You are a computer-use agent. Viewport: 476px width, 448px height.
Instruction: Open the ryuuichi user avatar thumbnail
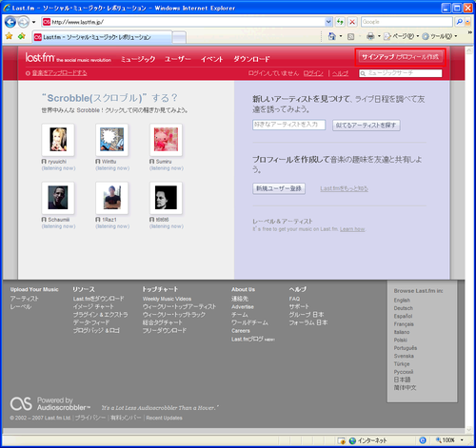pos(58,140)
